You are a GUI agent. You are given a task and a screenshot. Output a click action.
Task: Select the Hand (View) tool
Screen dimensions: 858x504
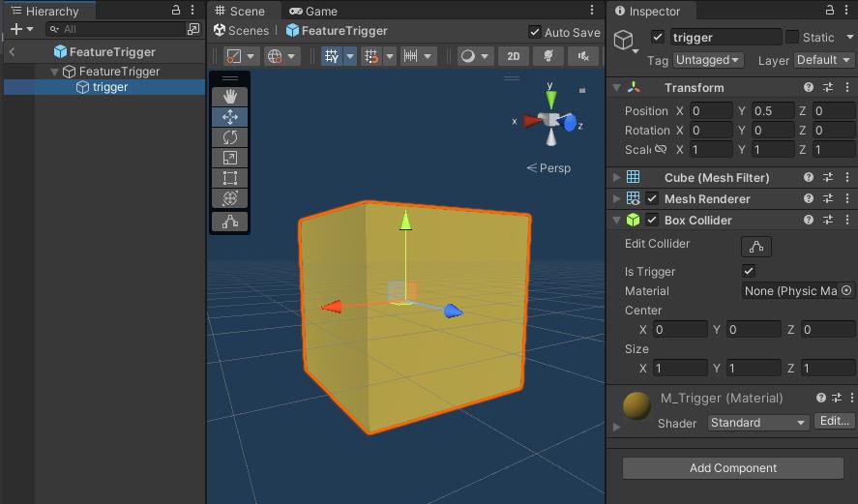point(230,97)
